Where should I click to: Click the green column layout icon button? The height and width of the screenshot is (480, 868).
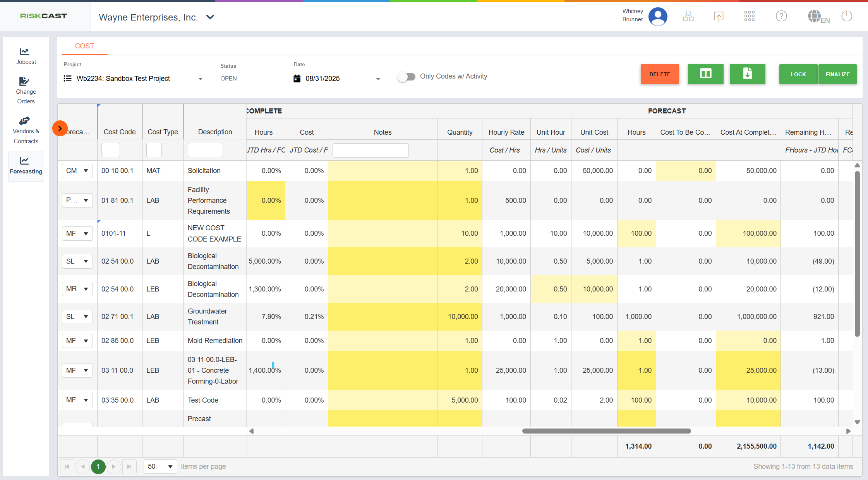tap(705, 74)
